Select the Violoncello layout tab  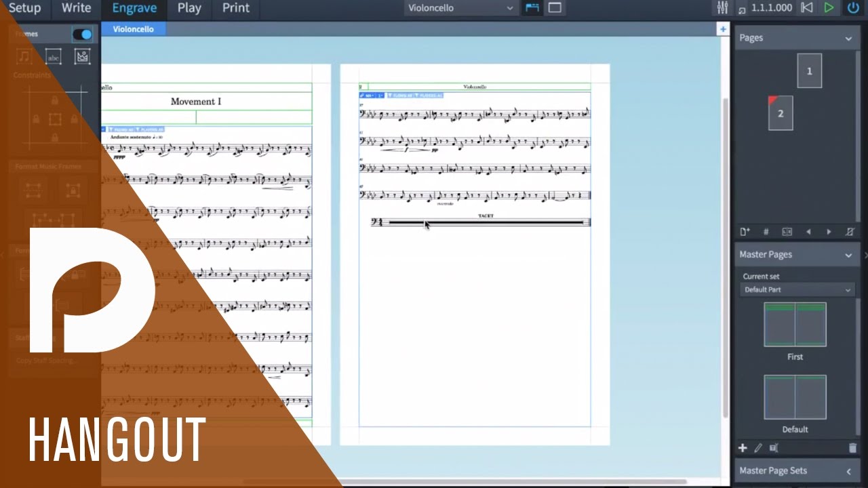coord(133,29)
